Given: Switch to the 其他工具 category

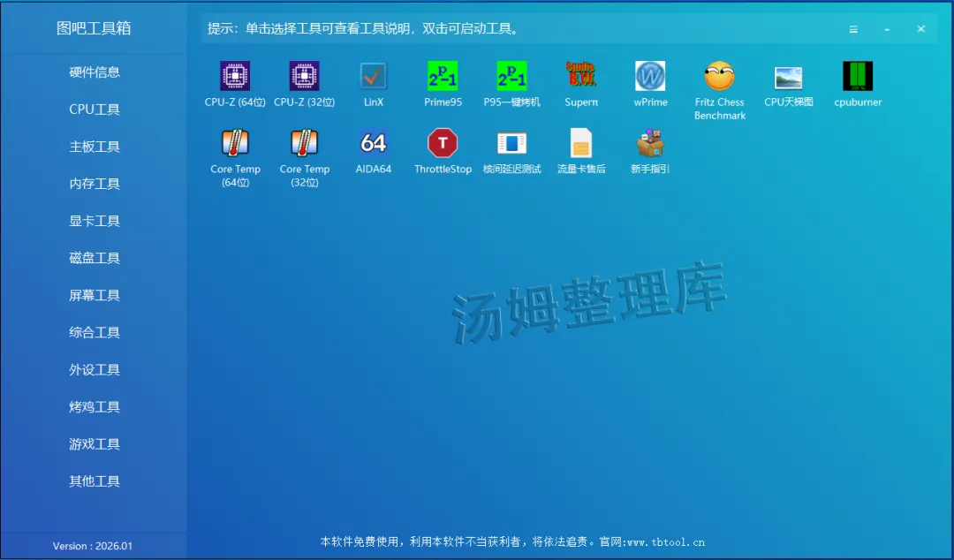Looking at the screenshot, I should pos(95,481).
